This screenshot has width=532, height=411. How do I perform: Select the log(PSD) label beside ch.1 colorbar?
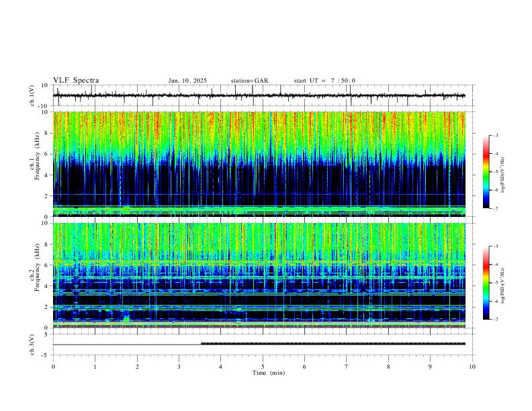click(x=503, y=175)
